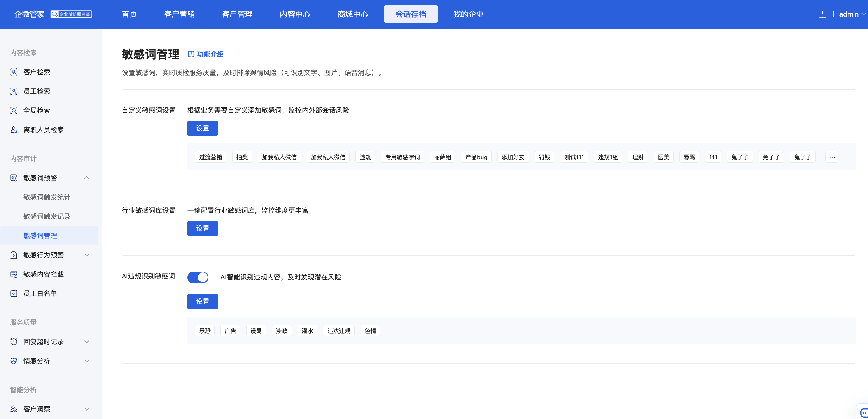Click the 广告 AI category tag
868x419 pixels.
(230, 331)
